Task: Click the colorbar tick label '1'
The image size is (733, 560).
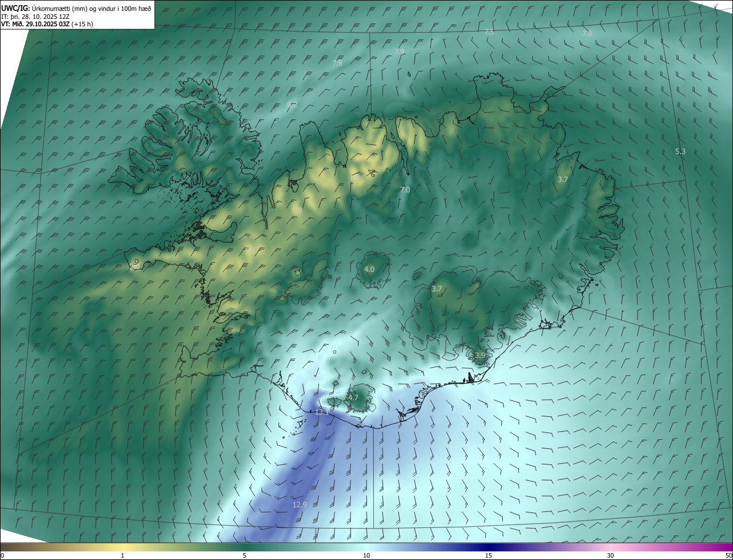Action: pos(123,555)
